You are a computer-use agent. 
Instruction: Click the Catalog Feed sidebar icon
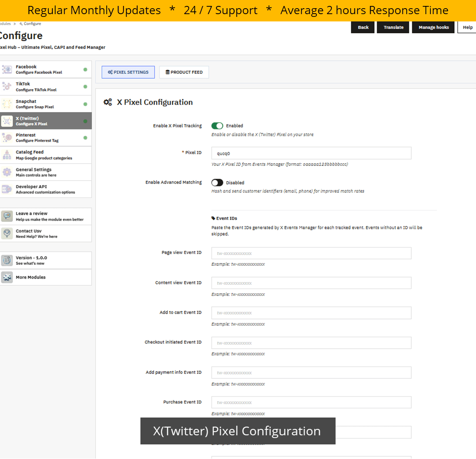pos(7,155)
